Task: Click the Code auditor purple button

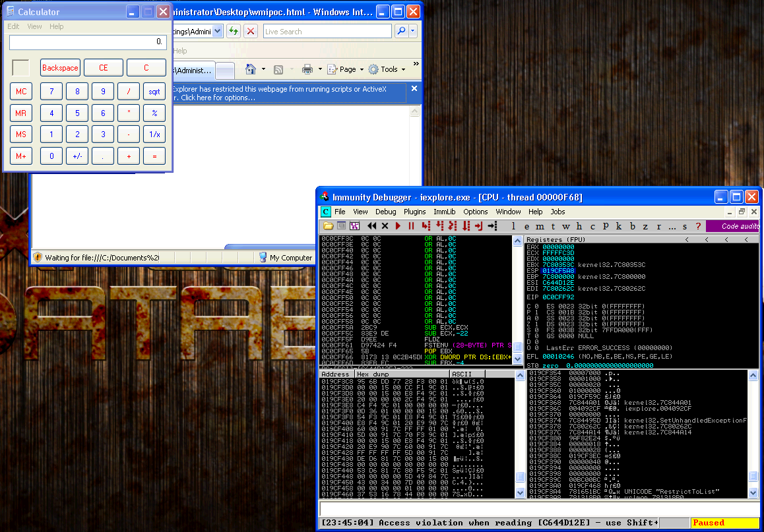Action: click(733, 226)
